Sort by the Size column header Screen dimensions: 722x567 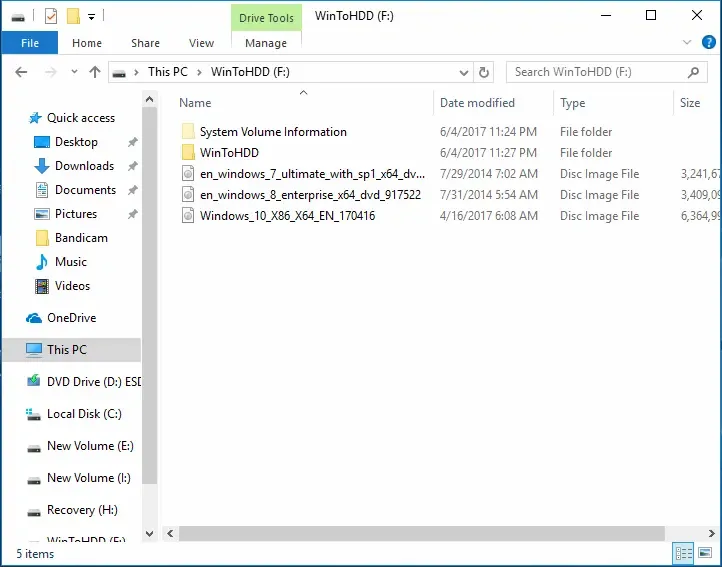tap(690, 103)
